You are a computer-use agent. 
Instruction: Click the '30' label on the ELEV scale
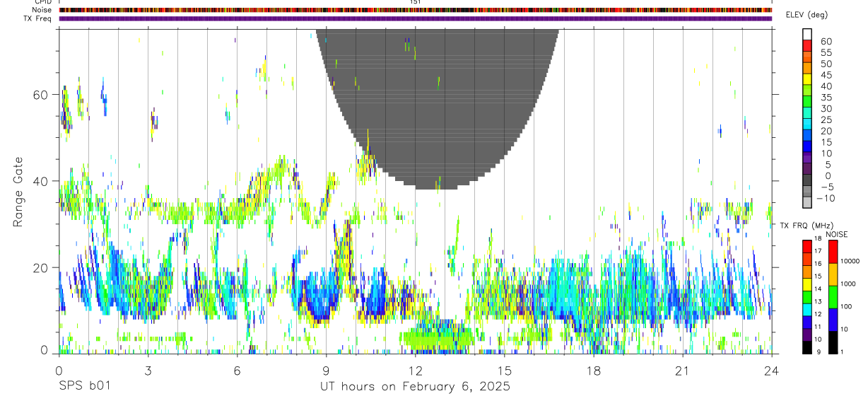point(826,108)
